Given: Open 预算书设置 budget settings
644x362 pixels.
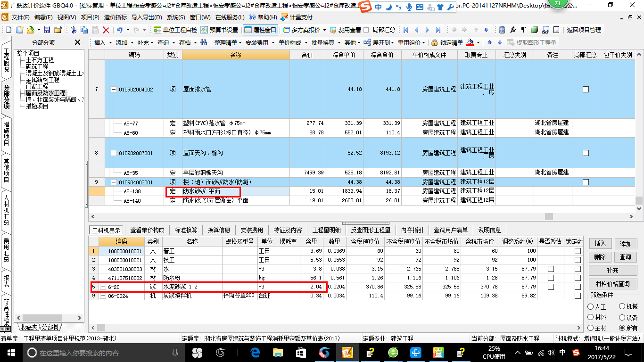Looking at the screenshot, I should point(219,30).
